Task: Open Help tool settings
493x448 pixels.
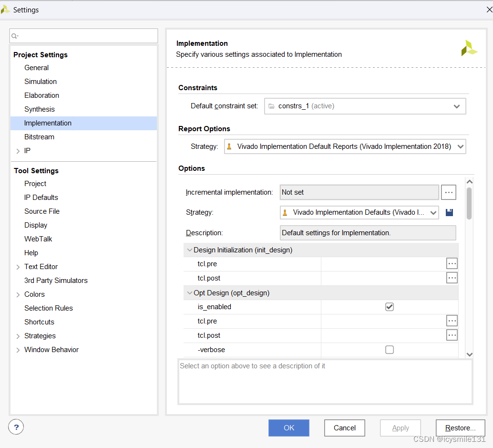Action: pos(31,253)
